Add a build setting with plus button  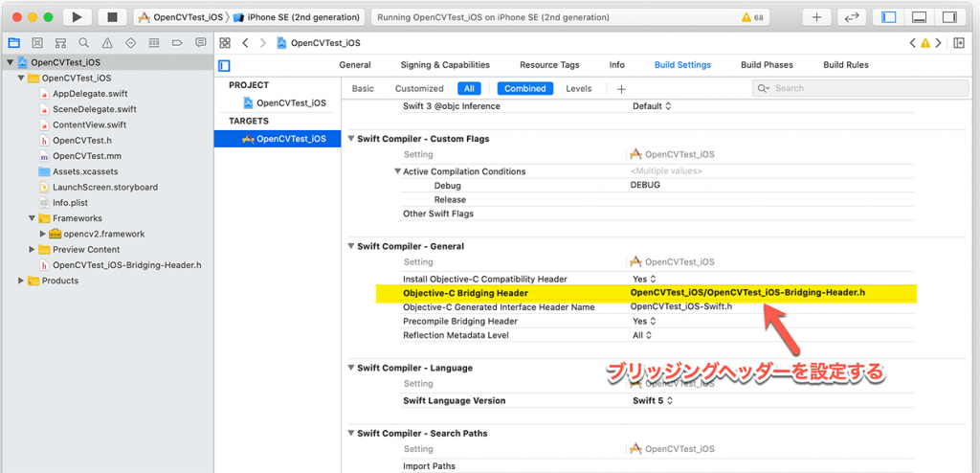pos(621,89)
